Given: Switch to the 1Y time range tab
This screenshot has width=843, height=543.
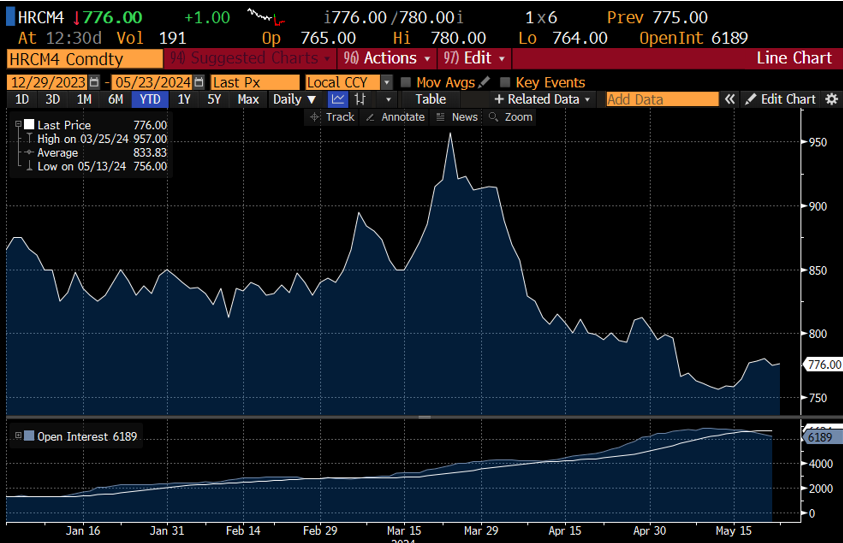Looking at the screenshot, I should (183, 99).
